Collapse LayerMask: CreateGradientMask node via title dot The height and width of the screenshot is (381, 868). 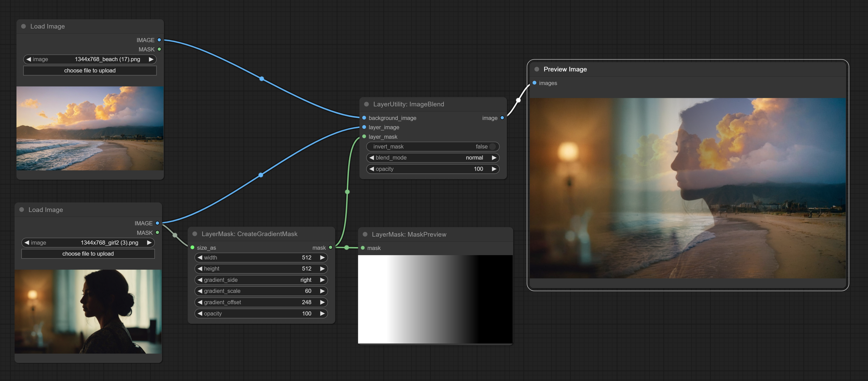coord(195,234)
